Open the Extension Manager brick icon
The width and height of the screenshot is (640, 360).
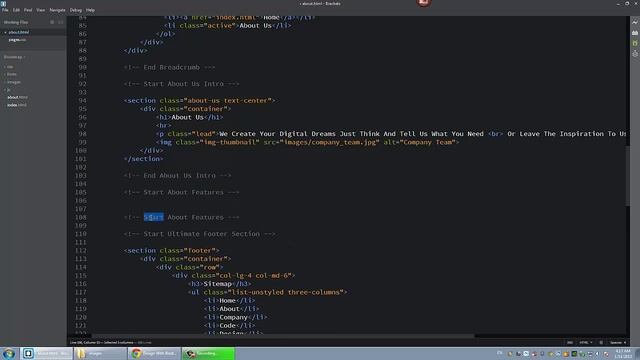coord(635,33)
